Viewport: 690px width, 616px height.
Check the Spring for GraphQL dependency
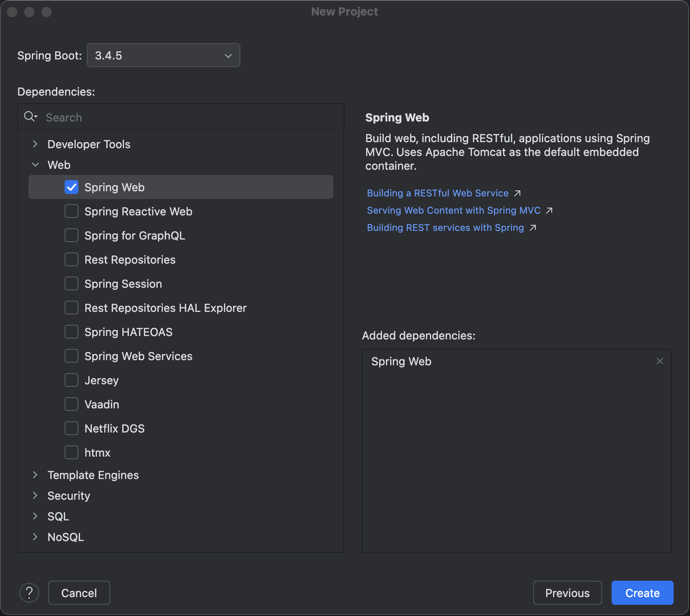pos(71,235)
